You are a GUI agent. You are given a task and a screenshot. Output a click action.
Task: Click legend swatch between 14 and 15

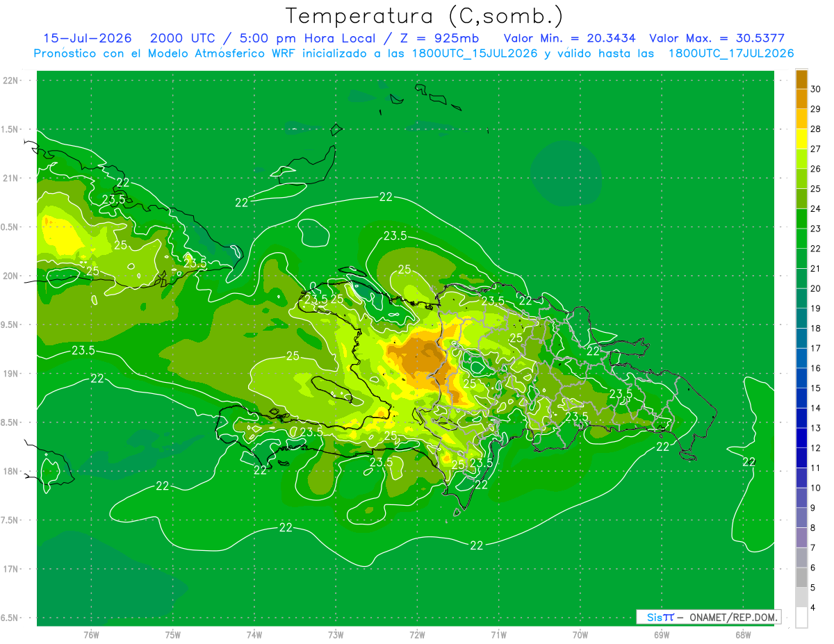click(x=801, y=399)
